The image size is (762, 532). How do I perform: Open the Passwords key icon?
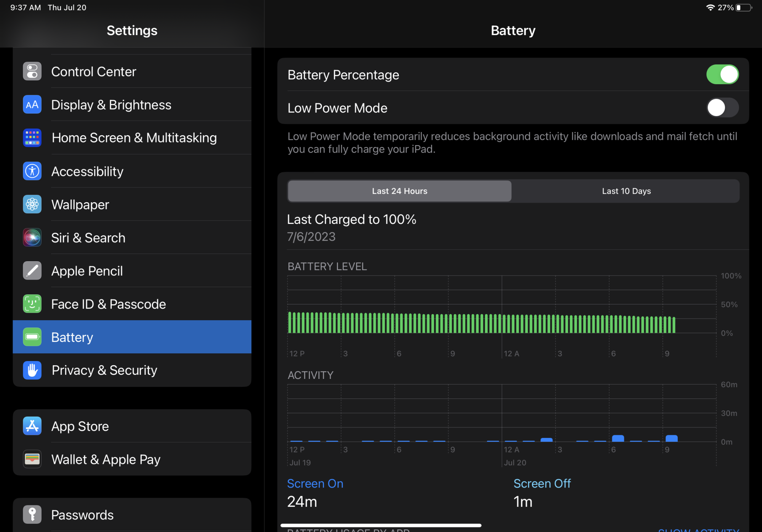[x=32, y=515]
